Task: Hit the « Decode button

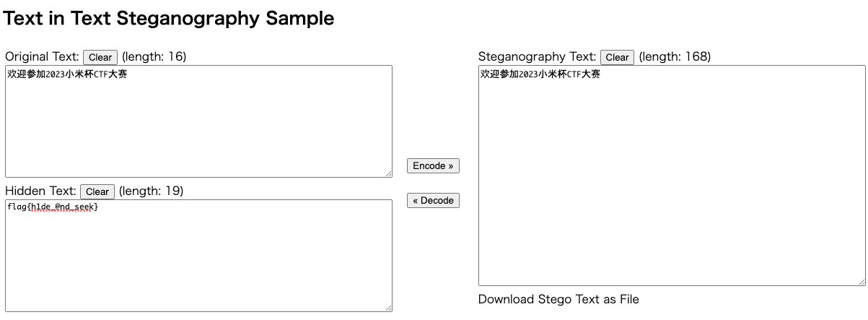Action: point(433,200)
